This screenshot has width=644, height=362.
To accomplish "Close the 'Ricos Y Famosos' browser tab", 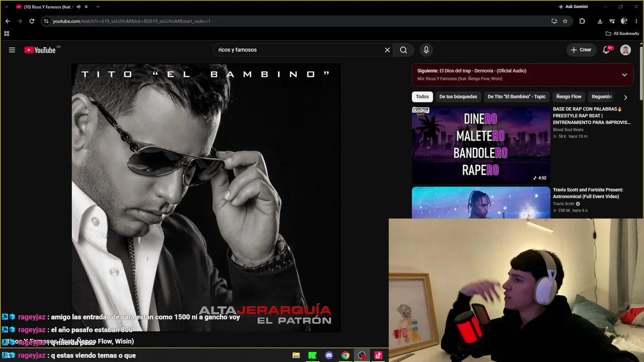I will tap(86, 7).
